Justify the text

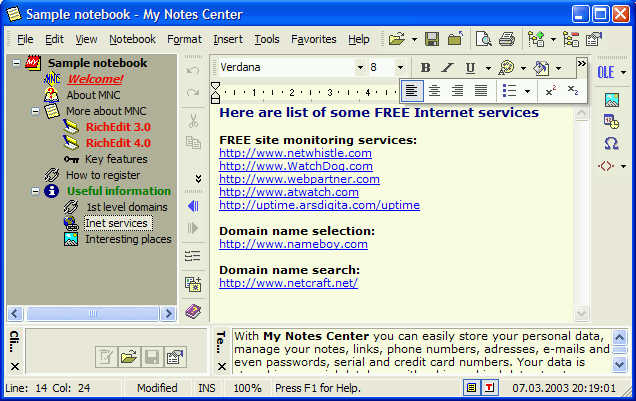tap(481, 90)
